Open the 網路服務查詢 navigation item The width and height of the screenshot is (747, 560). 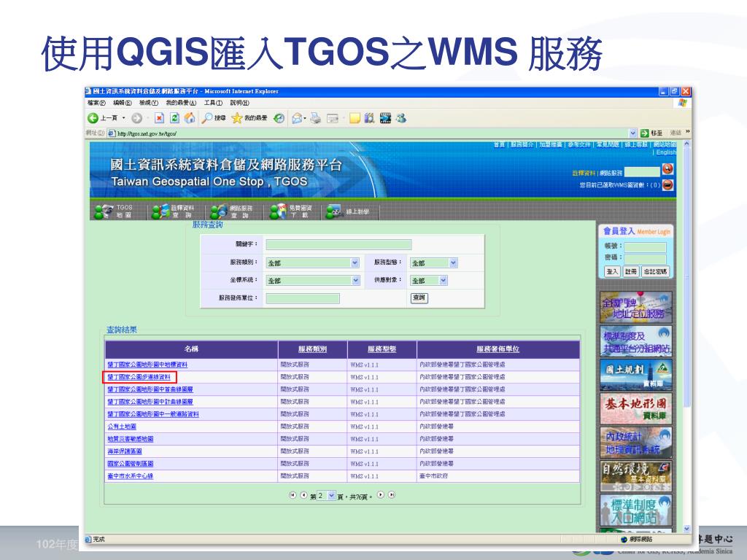pos(231,211)
